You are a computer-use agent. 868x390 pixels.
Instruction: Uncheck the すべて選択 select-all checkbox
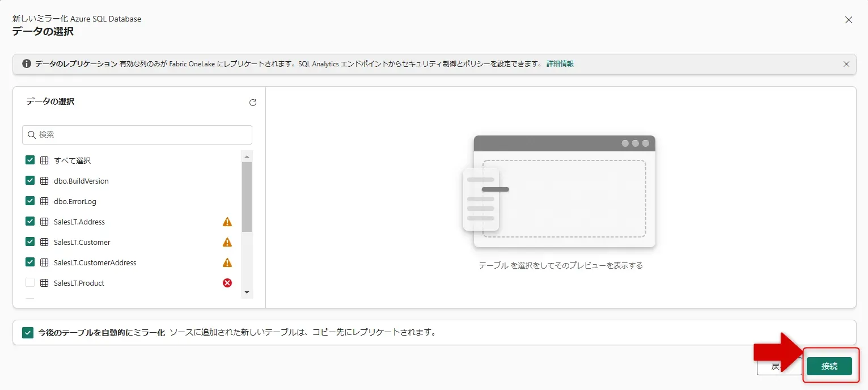pos(29,160)
